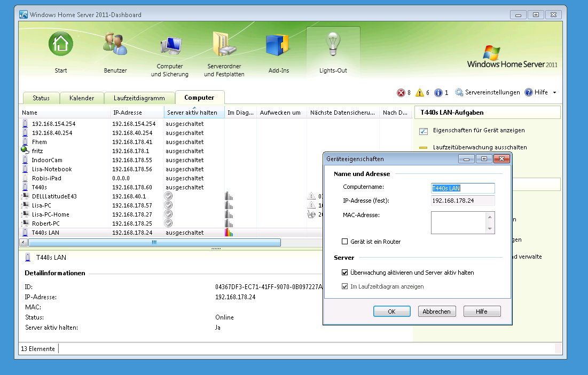
Task: Click the blue information alerts icon
Action: click(438, 92)
